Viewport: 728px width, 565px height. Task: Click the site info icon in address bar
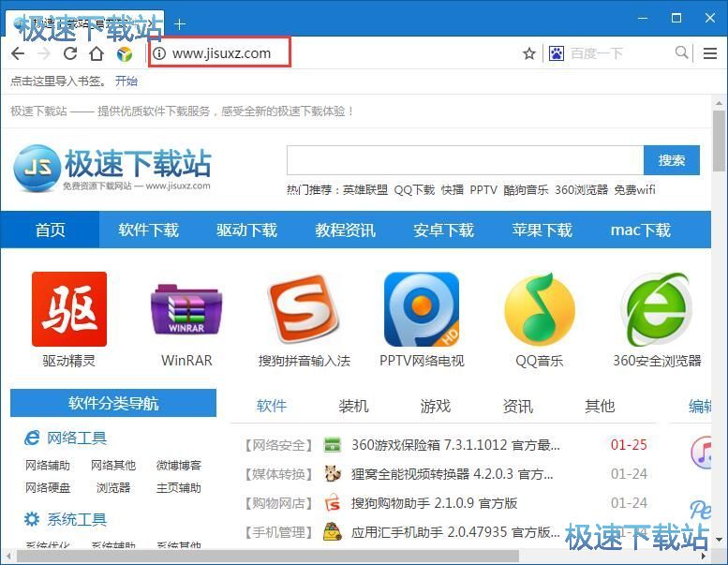159,53
